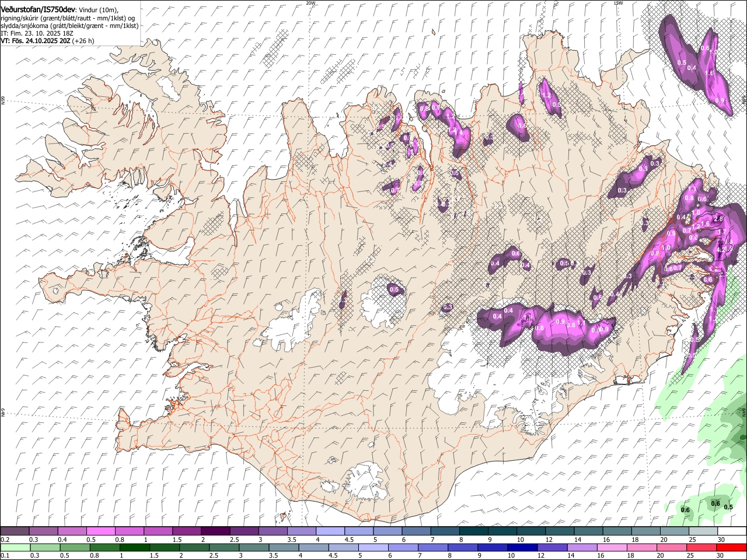
Task: Pick bright pink swatch between 0.5 and 0.8, snow scale
Action: coord(100,531)
